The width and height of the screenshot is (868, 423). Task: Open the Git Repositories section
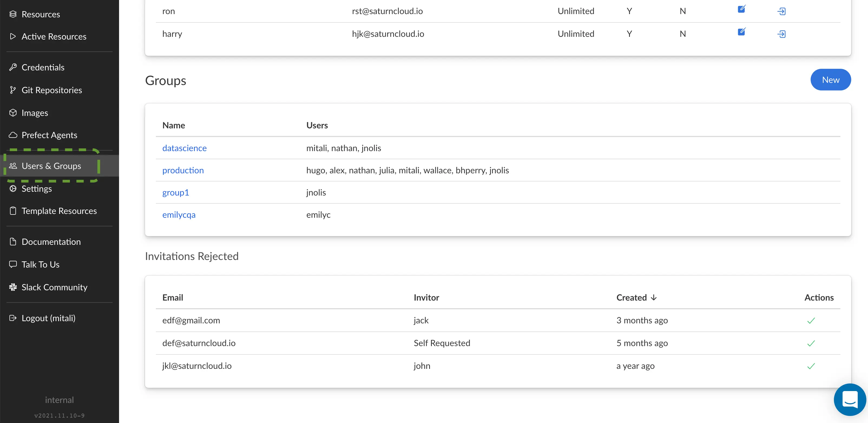pyautogui.click(x=52, y=89)
